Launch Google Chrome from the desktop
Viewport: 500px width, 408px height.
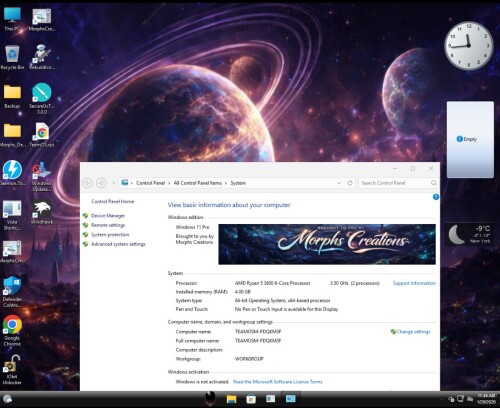point(12,331)
